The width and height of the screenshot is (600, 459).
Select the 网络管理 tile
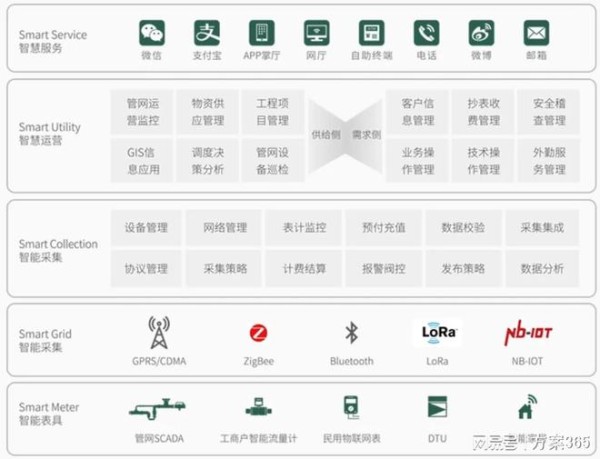point(225,228)
